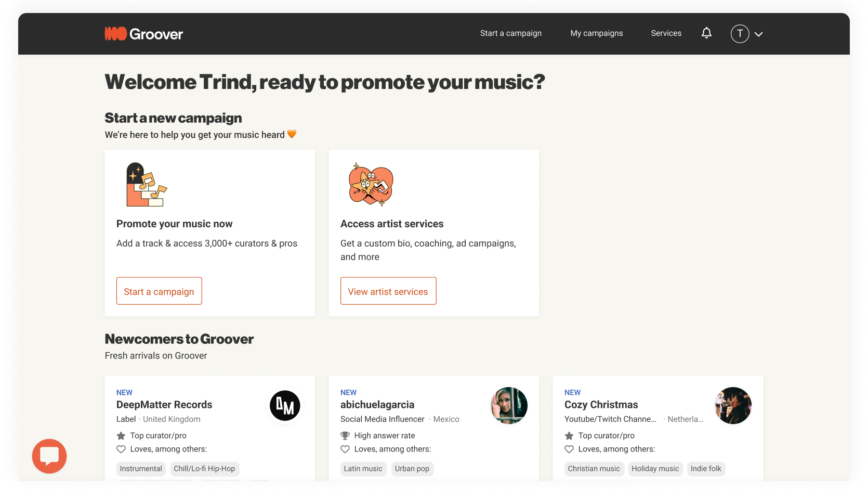Image resolution: width=868 pixels, height=489 pixels.
Task: Click the DeepMatter Records label avatar
Action: tap(284, 406)
